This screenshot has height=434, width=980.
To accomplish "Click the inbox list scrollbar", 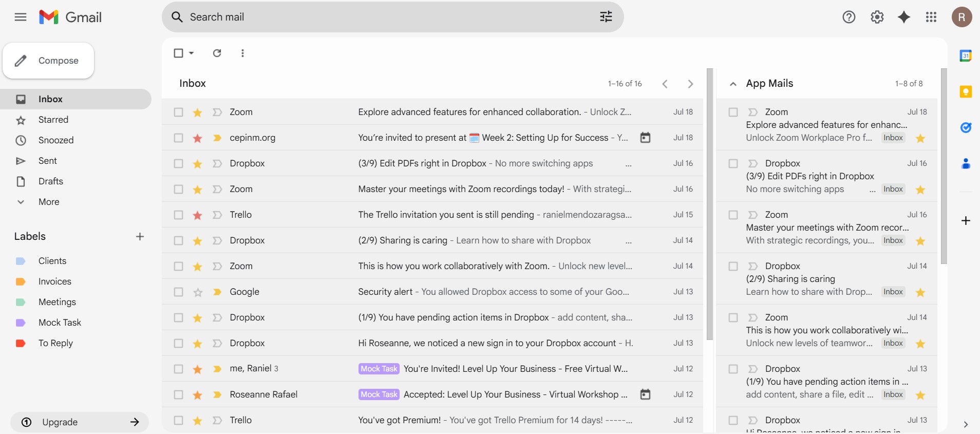I will [x=710, y=204].
